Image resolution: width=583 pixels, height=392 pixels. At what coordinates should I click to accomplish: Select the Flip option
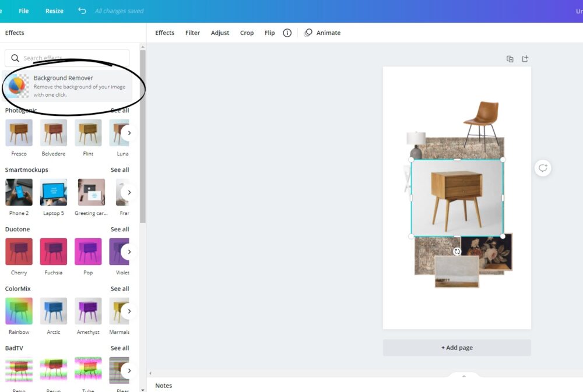269,33
